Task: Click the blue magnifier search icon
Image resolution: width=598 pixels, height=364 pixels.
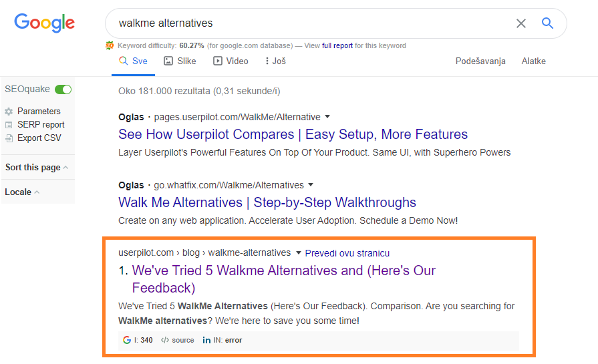Action: click(548, 23)
